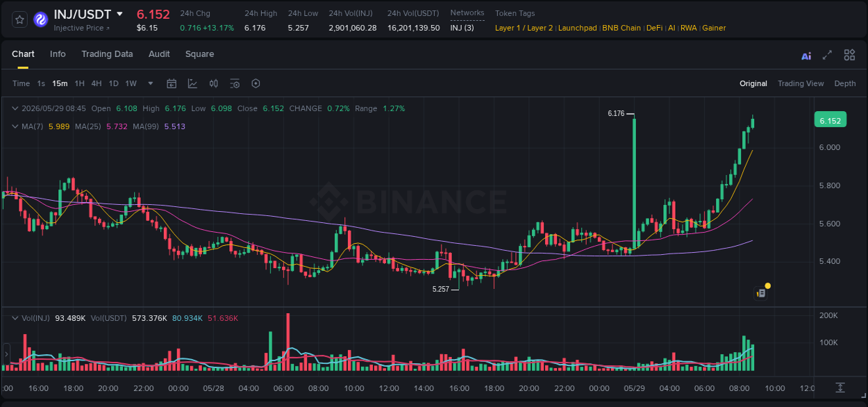Switch to the Original chart view
Image resolution: width=868 pixels, height=407 pixels.
pyautogui.click(x=753, y=83)
